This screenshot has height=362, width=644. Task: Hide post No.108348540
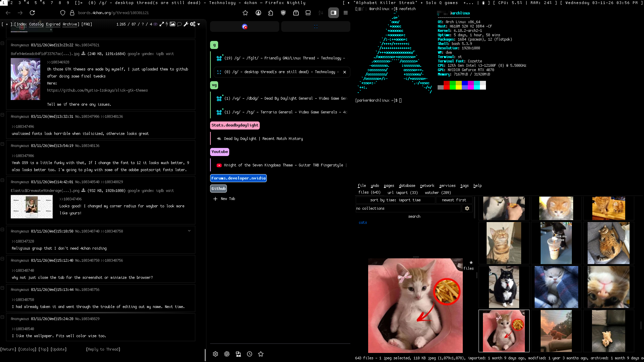(2, 180)
